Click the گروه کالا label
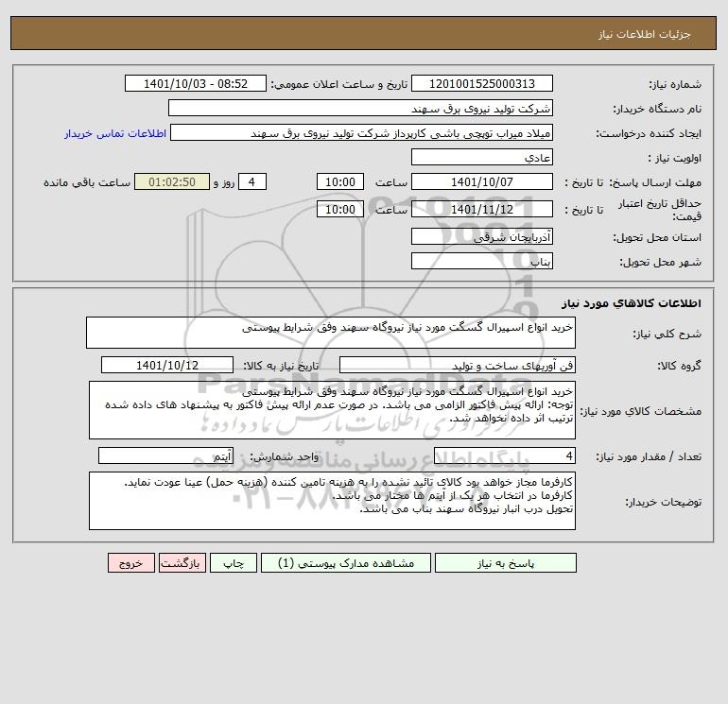This screenshot has width=728, height=704. (x=679, y=366)
